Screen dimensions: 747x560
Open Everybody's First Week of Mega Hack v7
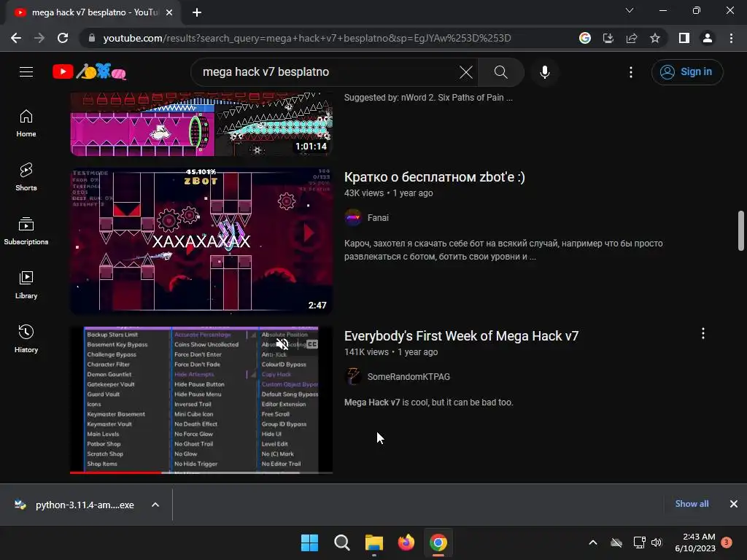coord(461,336)
